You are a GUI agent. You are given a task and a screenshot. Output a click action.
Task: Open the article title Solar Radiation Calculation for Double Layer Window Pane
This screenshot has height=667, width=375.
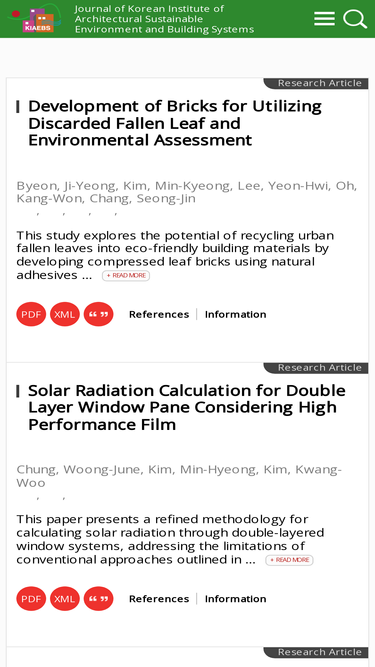coord(187,407)
